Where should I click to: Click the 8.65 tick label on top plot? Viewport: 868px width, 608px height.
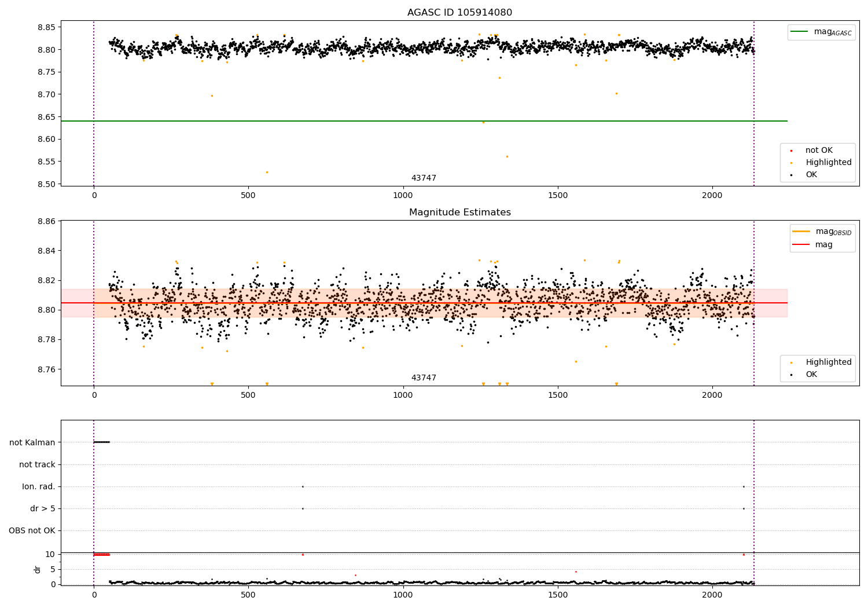tap(46, 117)
